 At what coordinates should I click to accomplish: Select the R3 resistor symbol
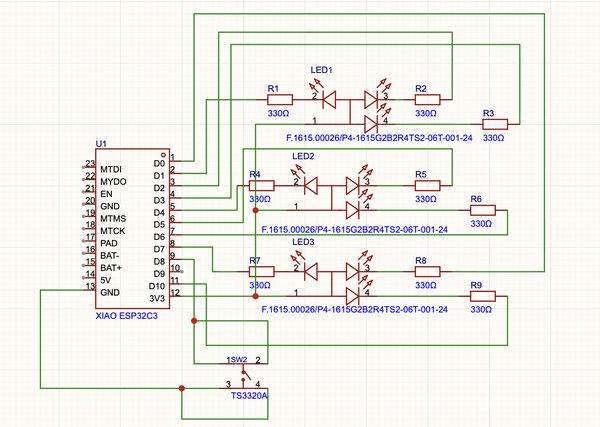(x=495, y=124)
